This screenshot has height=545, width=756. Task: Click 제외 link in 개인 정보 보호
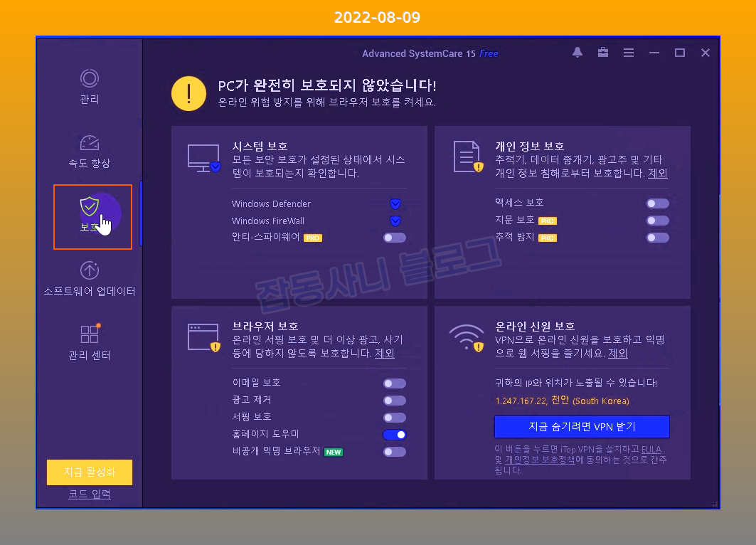[x=658, y=173]
